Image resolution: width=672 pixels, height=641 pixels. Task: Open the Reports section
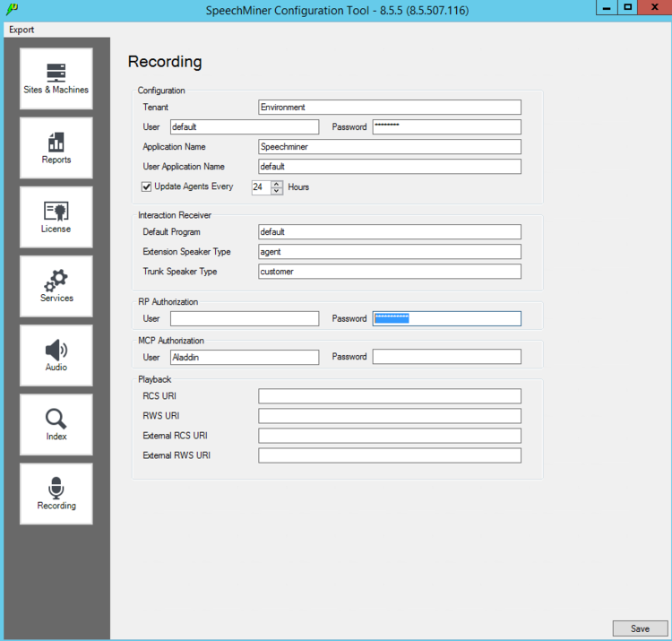click(56, 148)
